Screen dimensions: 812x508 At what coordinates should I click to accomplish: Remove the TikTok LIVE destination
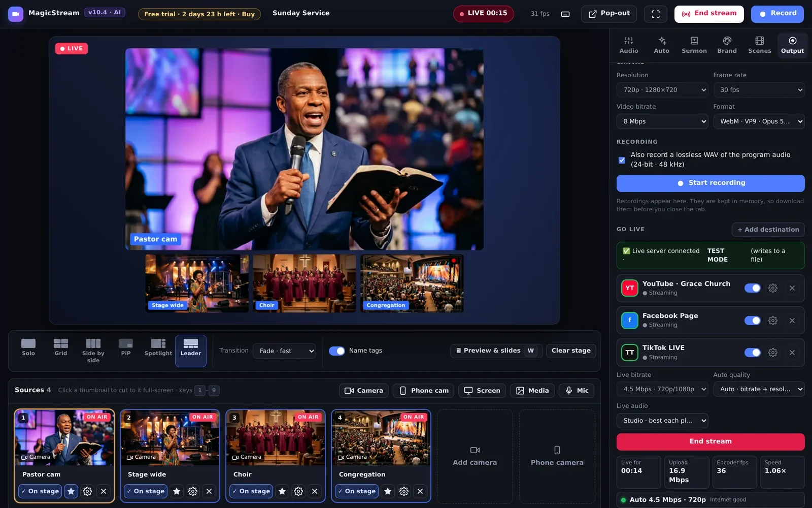(x=792, y=353)
